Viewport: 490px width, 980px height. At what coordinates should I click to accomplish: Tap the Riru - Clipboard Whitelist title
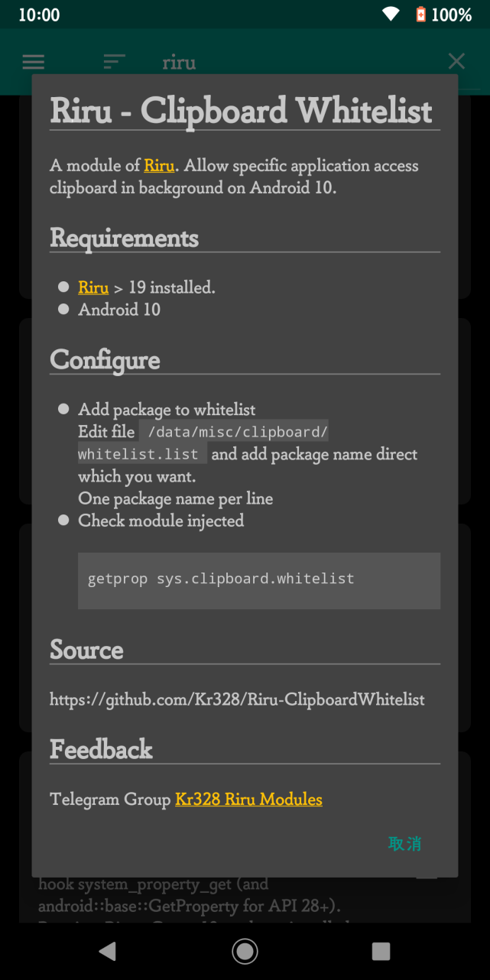pyautogui.click(x=241, y=112)
